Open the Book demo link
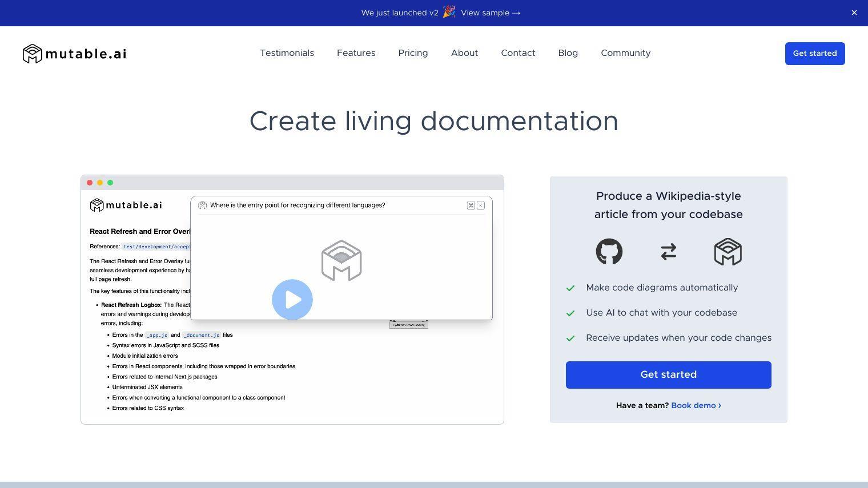The width and height of the screenshot is (868, 488). [696, 405]
